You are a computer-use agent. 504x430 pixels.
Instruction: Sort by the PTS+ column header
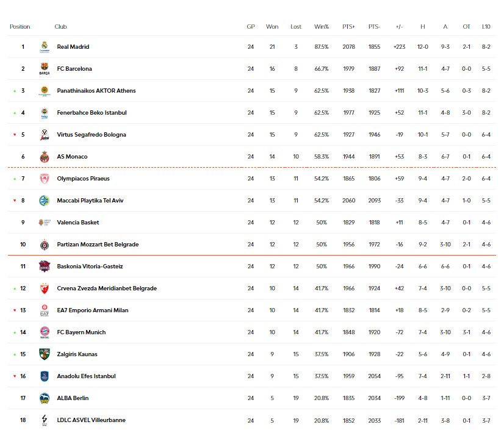(349, 27)
